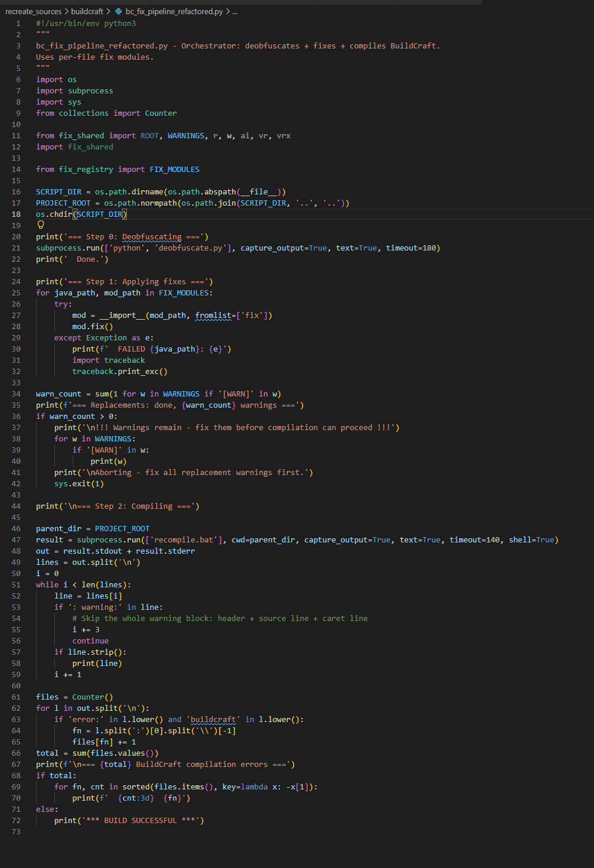Click 'os.chdir' call on line 18
Screen dimensions: 594x868
(x=54, y=214)
